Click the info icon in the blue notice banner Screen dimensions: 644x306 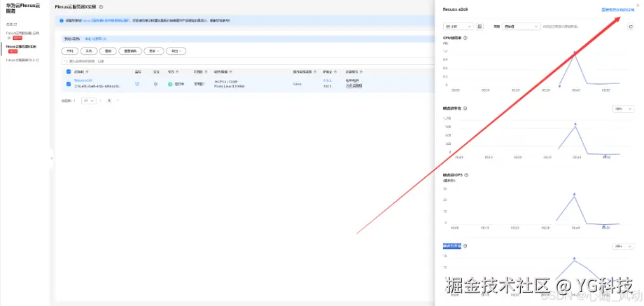pos(62,20)
